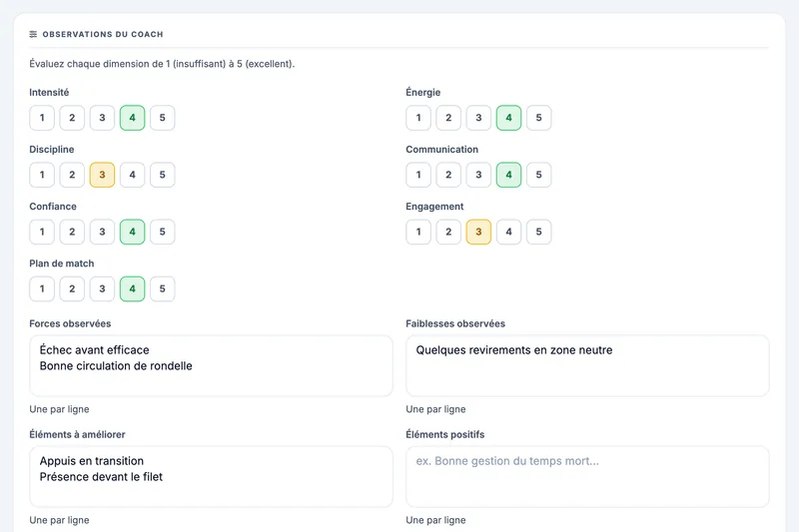Set Confiance rating to 2
Screen dimensions: 799x532
point(72,232)
